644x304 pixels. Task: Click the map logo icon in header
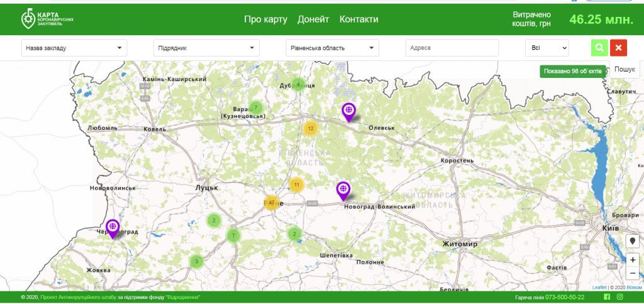click(28, 19)
